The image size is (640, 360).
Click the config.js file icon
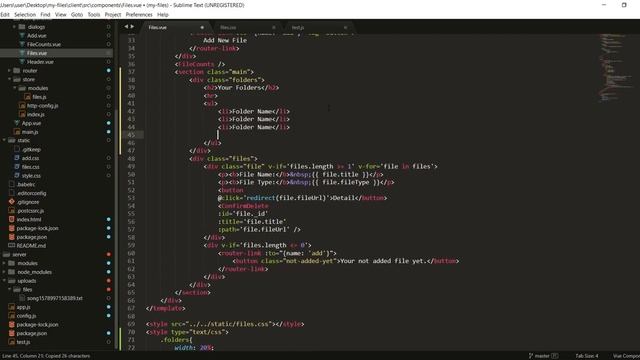11,316
